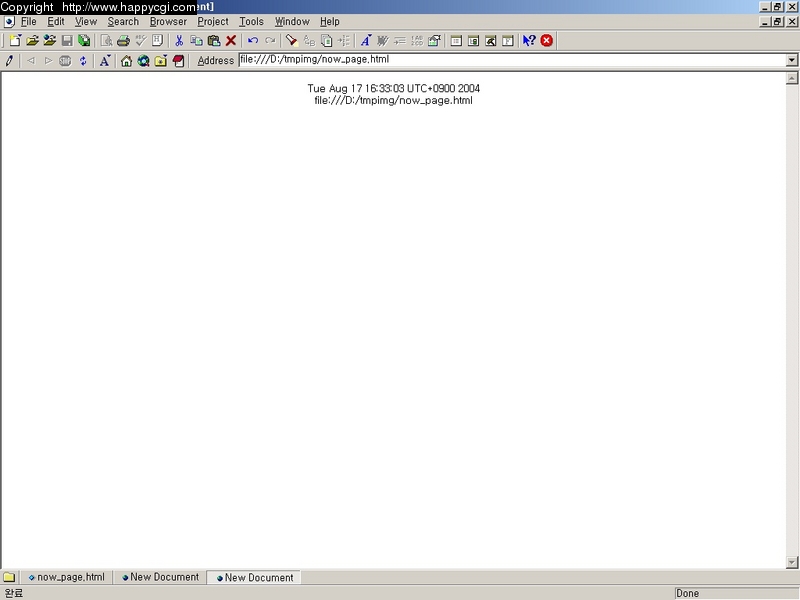This screenshot has width=800, height=600.
Task: Click the Paste clipboard icon
Action: (214, 41)
